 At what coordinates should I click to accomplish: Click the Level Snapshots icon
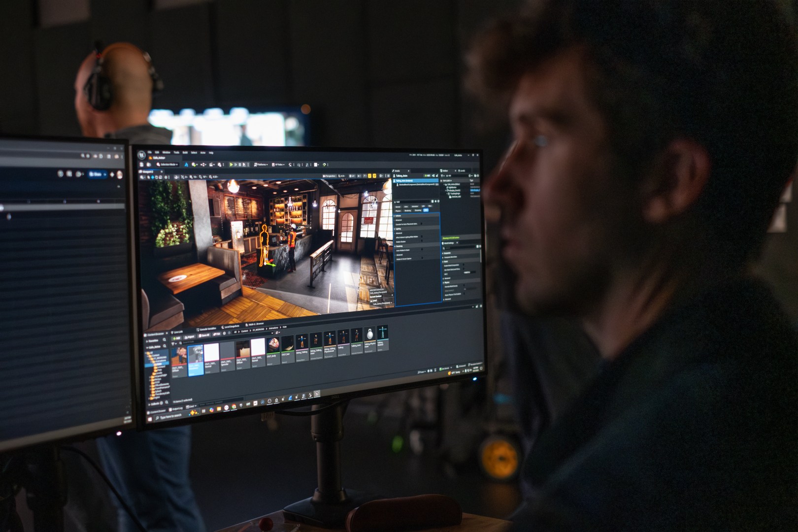pyautogui.click(x=231, y=326)
